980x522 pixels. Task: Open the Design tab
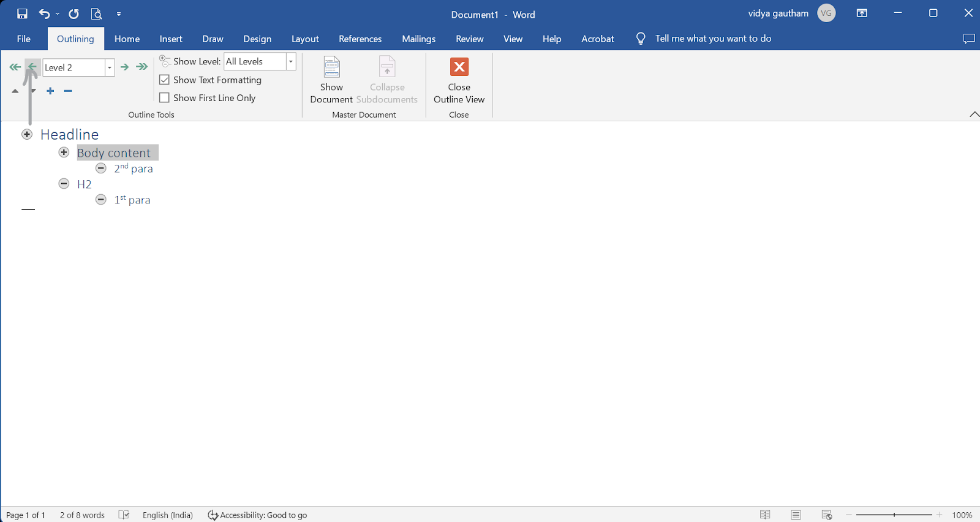click(x=257, y=39)
